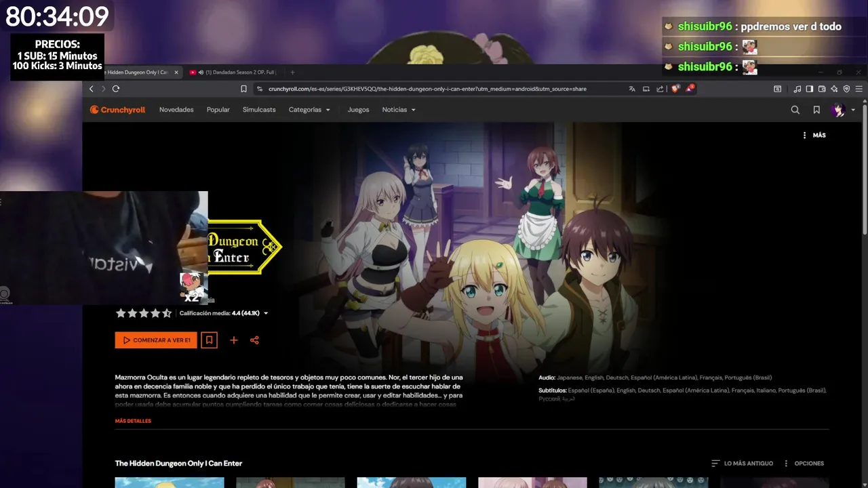Open the translate page icon
The width and height of the screenshot is (868, 488).
tap(632, 89)
